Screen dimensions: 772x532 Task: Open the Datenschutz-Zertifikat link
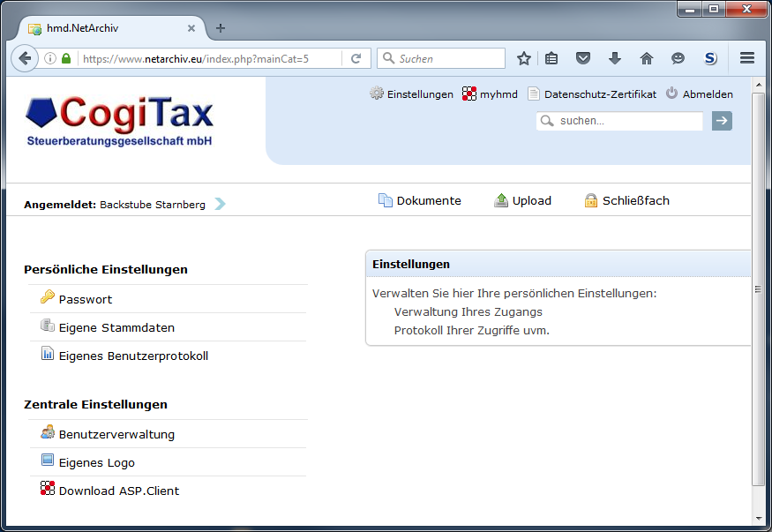coord(588,94)
